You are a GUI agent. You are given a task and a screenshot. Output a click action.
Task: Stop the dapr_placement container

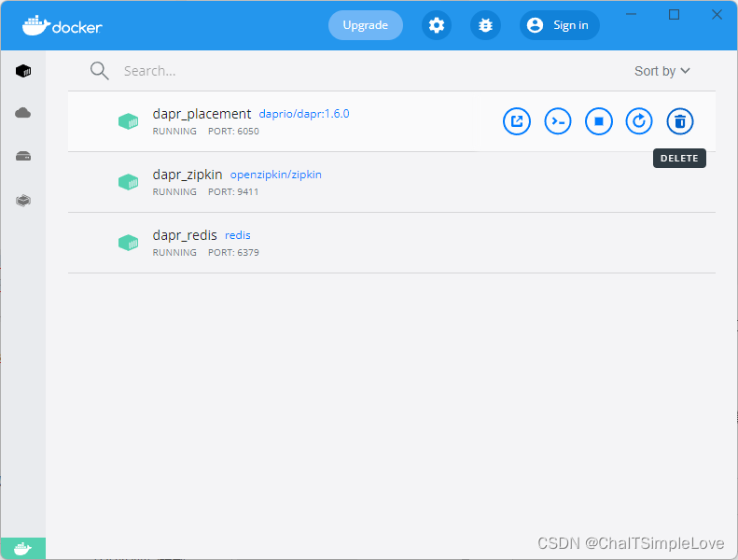pos(599,121)
